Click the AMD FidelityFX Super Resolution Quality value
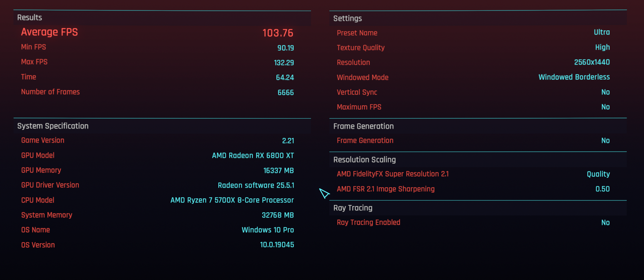 coord(598,174)
